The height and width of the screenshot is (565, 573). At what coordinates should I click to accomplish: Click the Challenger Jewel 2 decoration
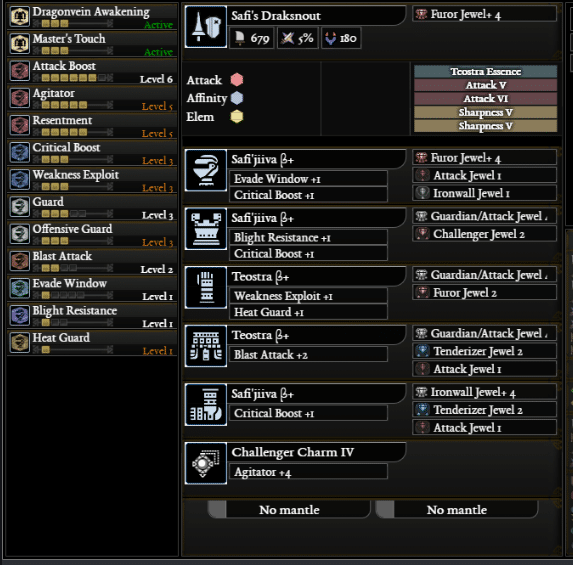pyautogui.click(x=485, y=234)
